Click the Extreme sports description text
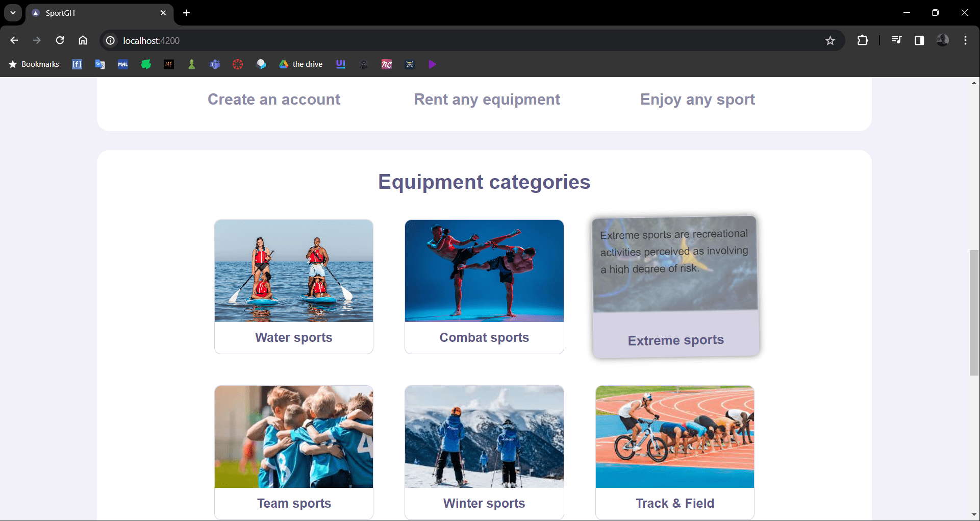This screenshot has width=980, height=521. coord(674,251)
